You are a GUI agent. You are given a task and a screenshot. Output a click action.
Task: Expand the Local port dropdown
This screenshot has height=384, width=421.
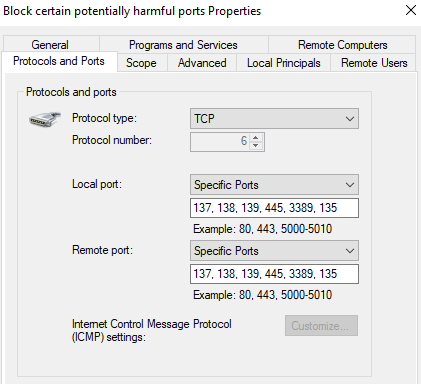click(274, 184)
